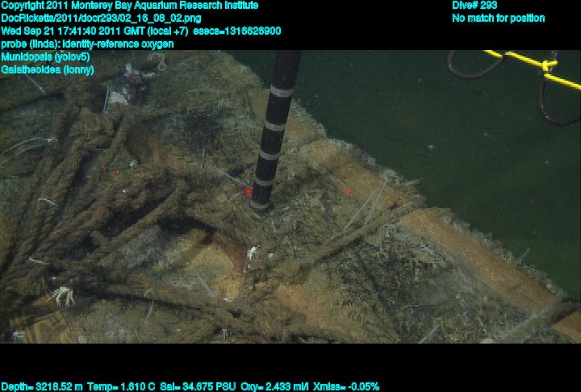Click the probe (linda) identity-reference oxygen line
Viewport: 581px width, 392px height.
(x=87, y=44)
